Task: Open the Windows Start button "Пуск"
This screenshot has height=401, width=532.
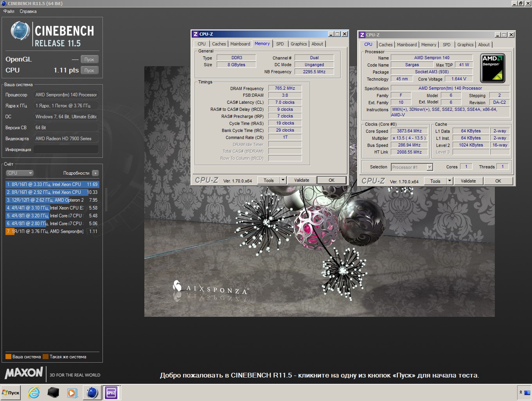Action: pos(11,392)
